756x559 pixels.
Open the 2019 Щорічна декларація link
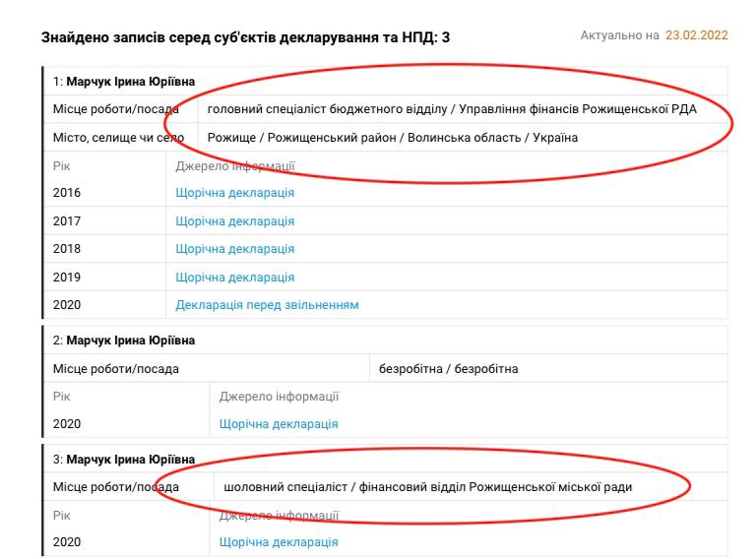pyautogui.click(x=234, y=278)
